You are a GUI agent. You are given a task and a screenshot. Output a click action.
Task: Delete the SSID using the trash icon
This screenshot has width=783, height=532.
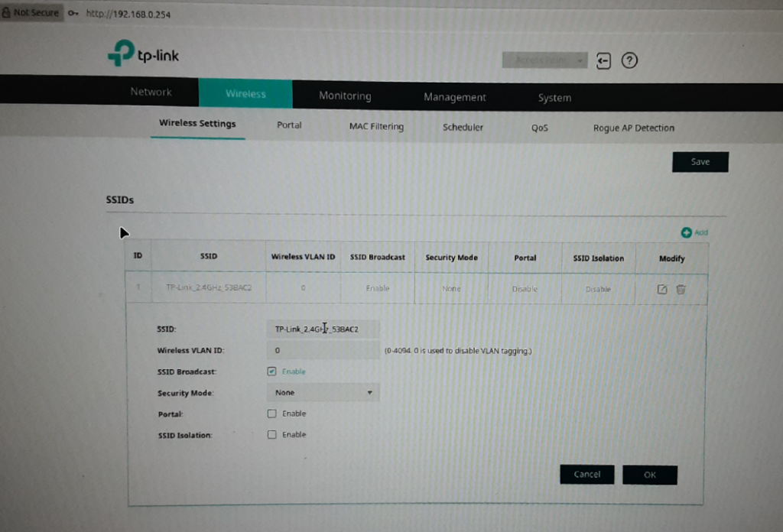(x=681, y=289)
